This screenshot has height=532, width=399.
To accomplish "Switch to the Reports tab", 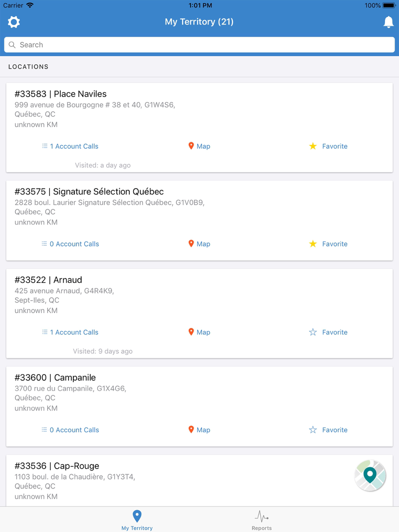I will [x=262, y=520].
